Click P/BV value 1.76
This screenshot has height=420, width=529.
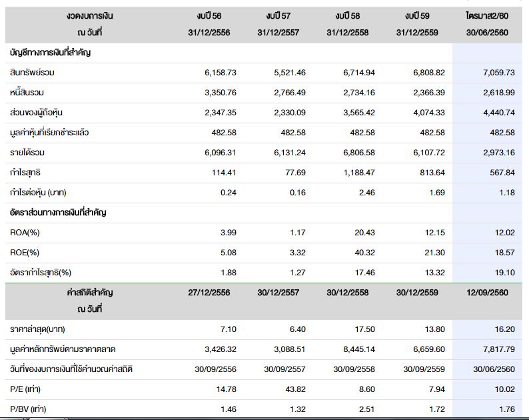507,409
